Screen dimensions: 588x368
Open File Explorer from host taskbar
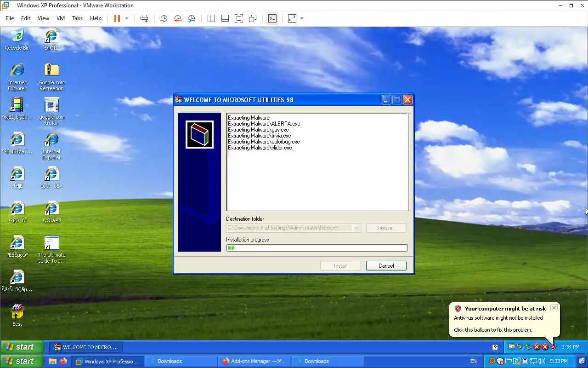click(53, 361)
